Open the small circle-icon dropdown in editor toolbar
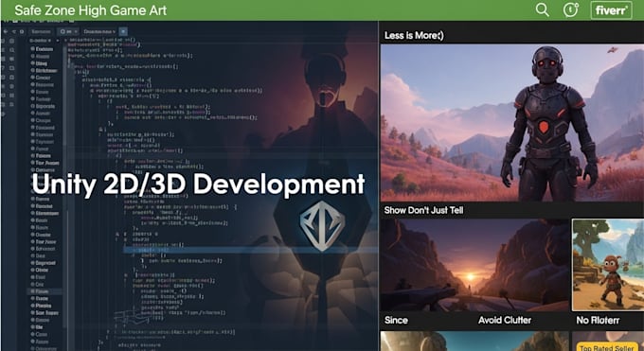644x351 pixels. pos(68,31)
